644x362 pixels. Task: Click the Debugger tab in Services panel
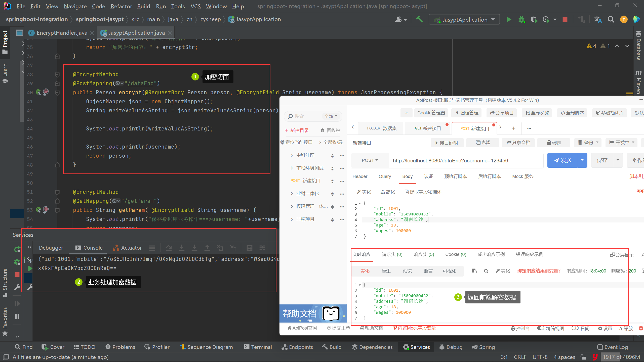tap(51, 248)
